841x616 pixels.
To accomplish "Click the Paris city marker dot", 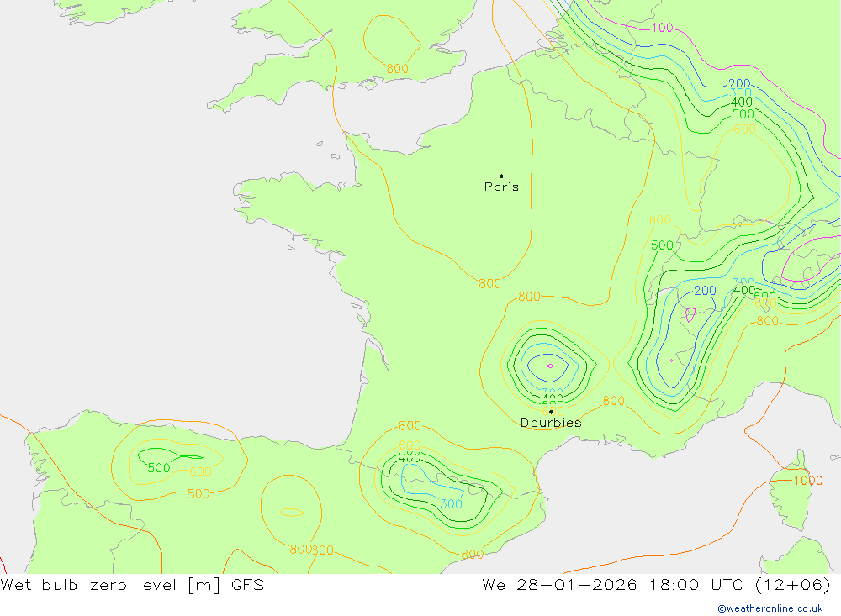I will click(x=501, y=176).
